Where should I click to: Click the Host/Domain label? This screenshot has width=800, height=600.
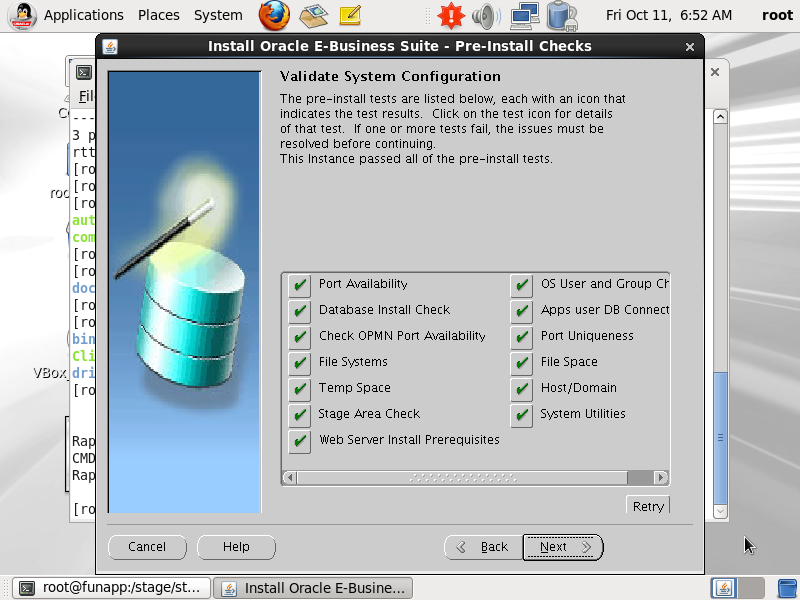pyautogui.click(x=579, y=388)
